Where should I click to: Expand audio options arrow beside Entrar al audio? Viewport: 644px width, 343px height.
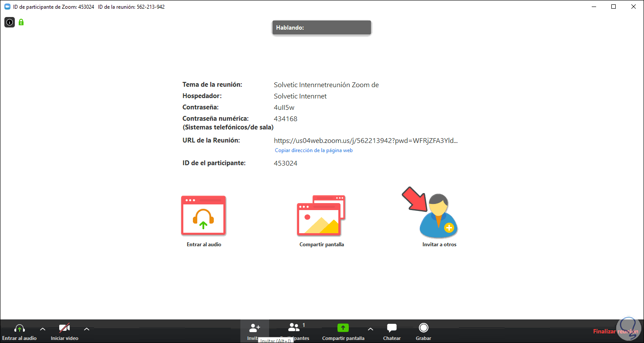click(x=43, y=329)
